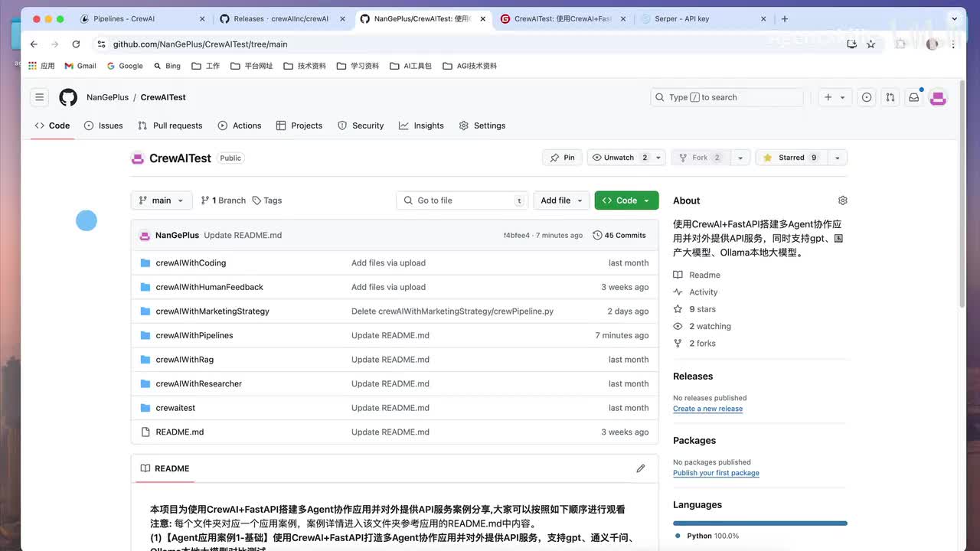Switch to the Projects tab
The image size is (980, 551).
pyautogui.click(x=299, y=126)
